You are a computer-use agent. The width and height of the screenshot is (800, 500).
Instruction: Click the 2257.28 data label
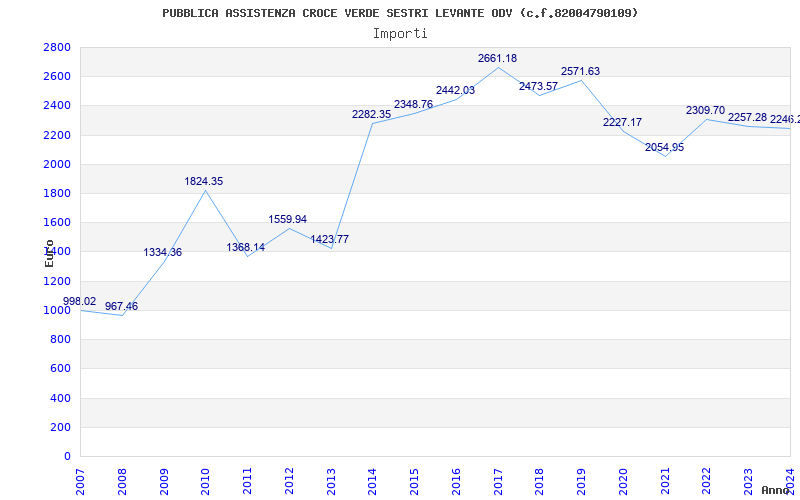[747, 118]
